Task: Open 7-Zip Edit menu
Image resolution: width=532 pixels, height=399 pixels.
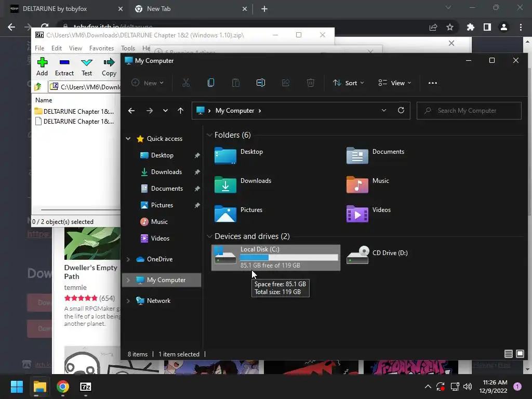Action: point(56,48)
